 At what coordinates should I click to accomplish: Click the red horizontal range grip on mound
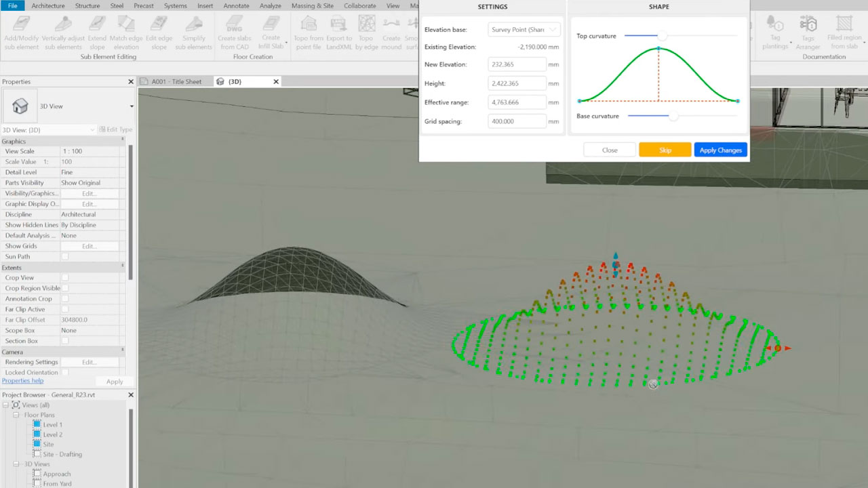778,348
